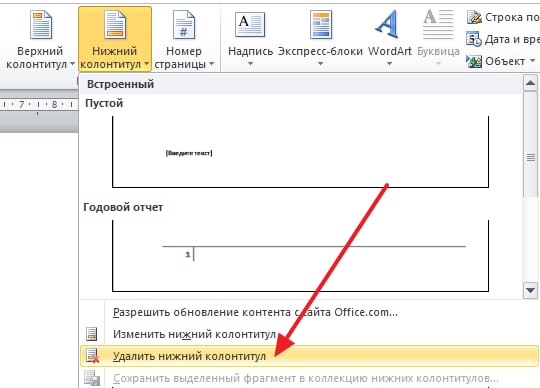Click the Объект insert object icon
The height and width of the screenshot is (388, 540).
pos(474,61)
